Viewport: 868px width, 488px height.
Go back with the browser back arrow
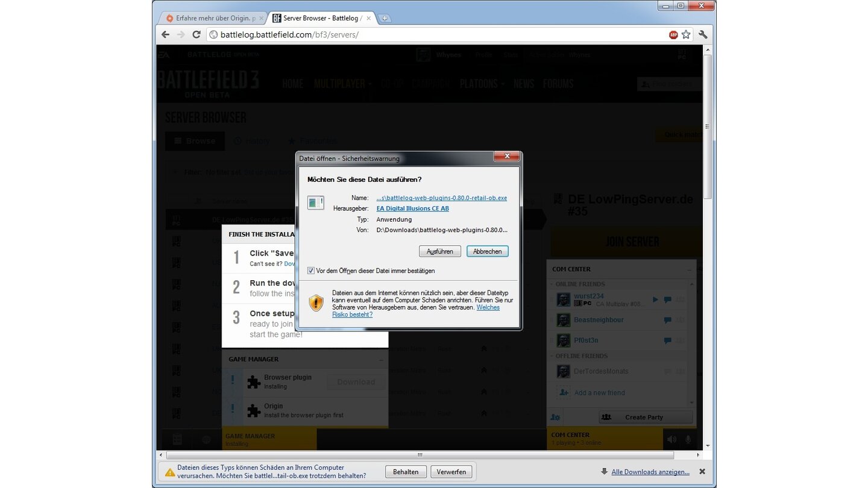pos(166,34)
